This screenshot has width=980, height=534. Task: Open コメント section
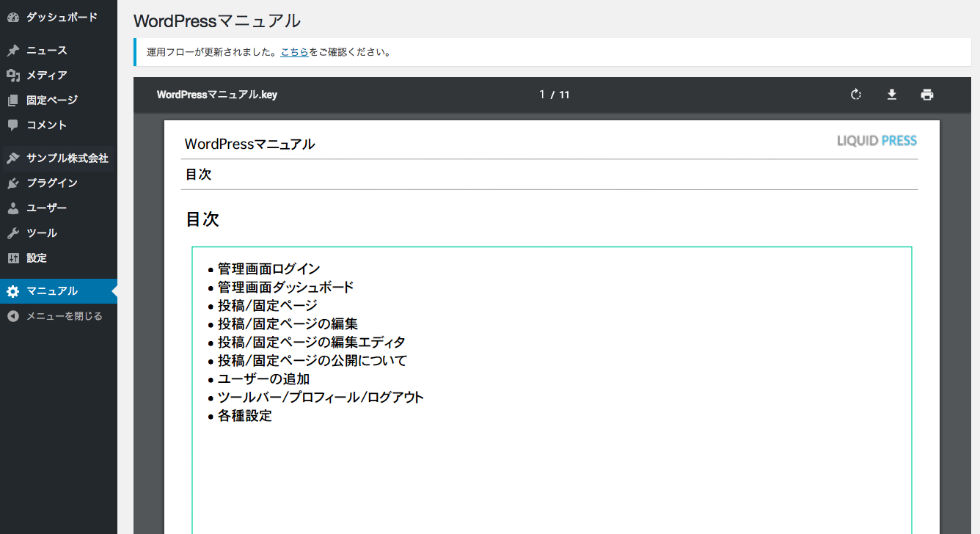59,125
